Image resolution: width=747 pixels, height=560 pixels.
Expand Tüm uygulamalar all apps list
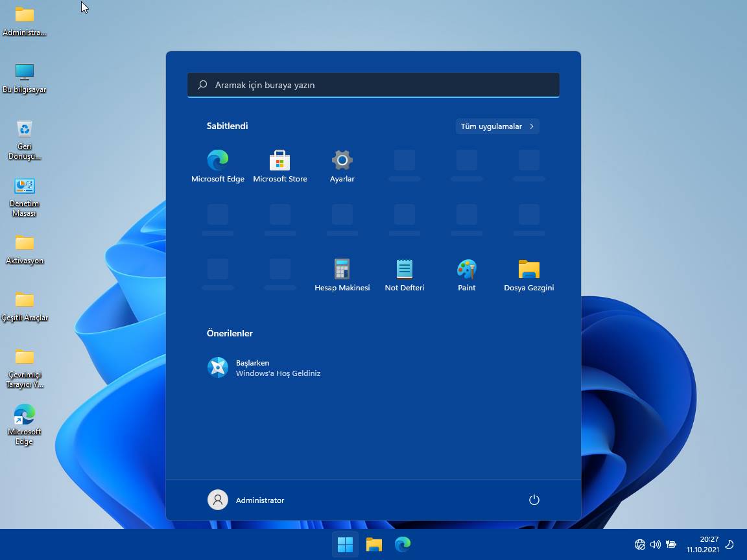click(x=497, y=126)
